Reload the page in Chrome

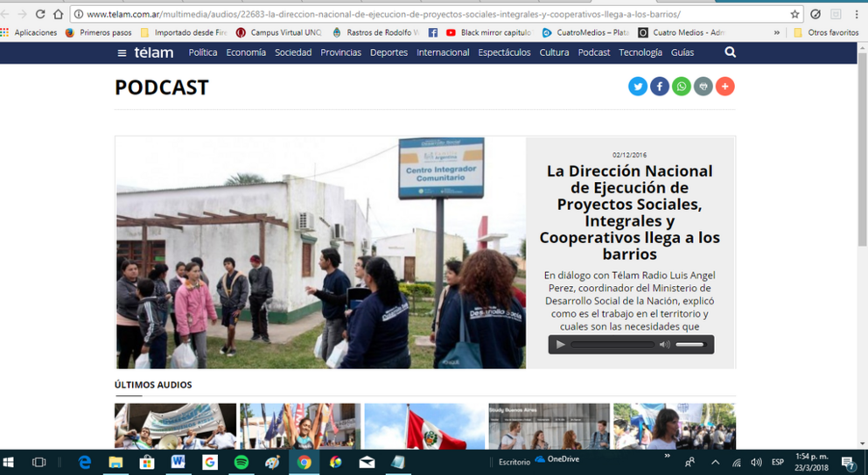40,14
